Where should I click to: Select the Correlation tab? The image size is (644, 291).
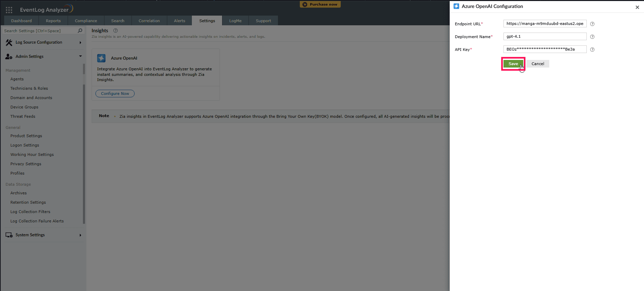[149, 21]
